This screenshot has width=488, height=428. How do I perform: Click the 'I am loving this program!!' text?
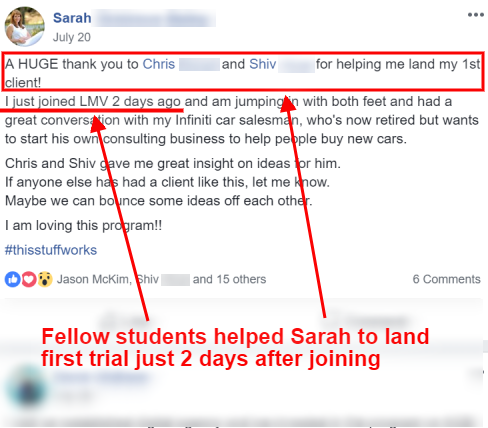click(83, 226)
